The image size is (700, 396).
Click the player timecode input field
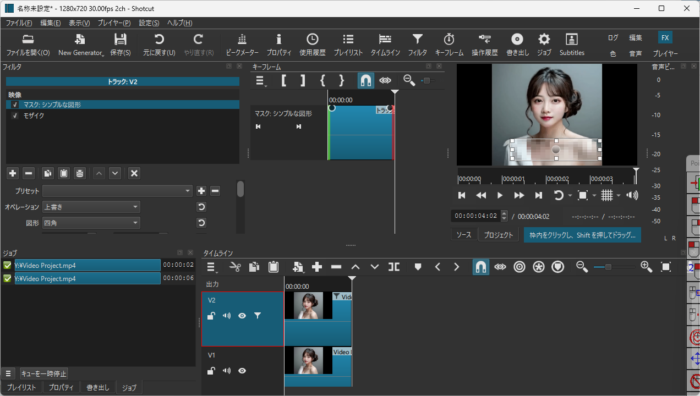[x=476, y=216]
